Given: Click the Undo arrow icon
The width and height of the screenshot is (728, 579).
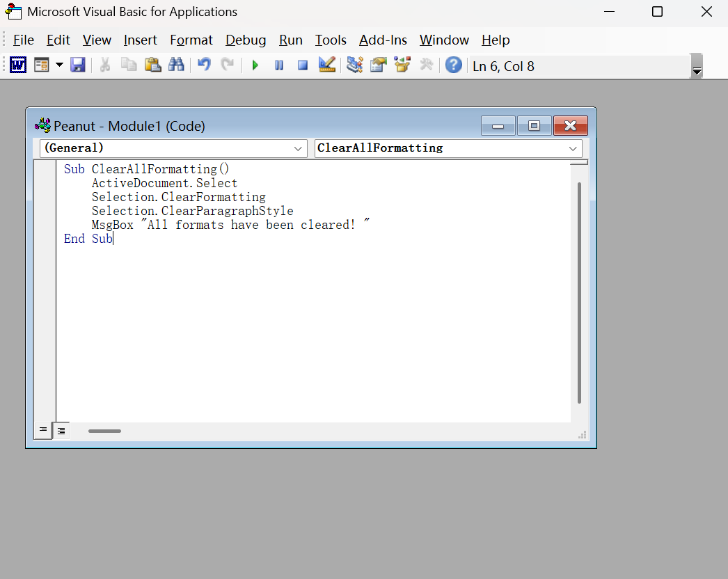Looking at the screenshot, I should [204, 65].
